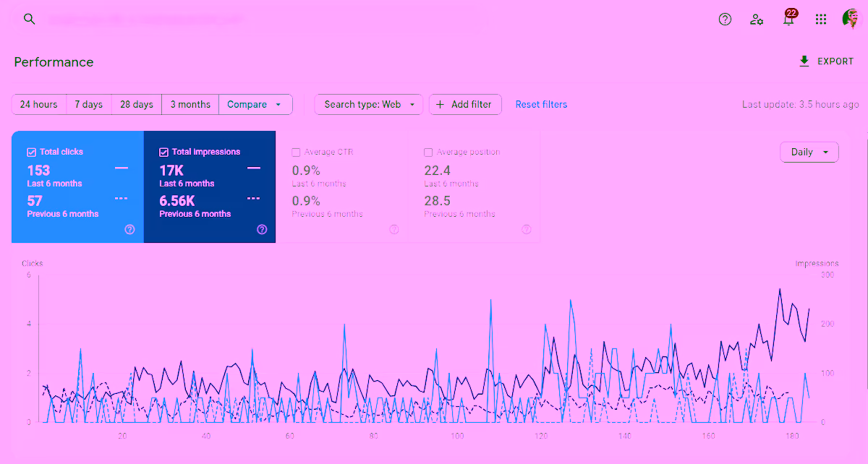The height and width of the screenshot is (464, 868).
Task: Click the 22.4 average position value
Action: pos(437,171)
